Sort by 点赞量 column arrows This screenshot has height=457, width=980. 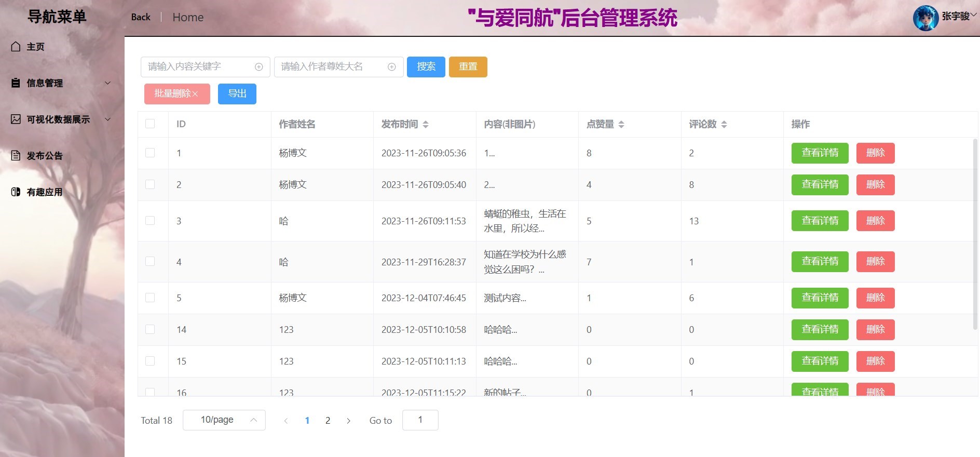coord(621,125)
